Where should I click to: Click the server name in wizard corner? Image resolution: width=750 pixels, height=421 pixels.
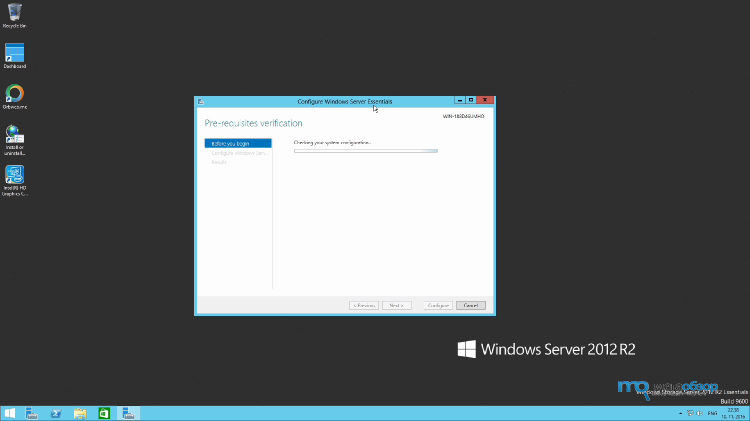click(463, 116)
